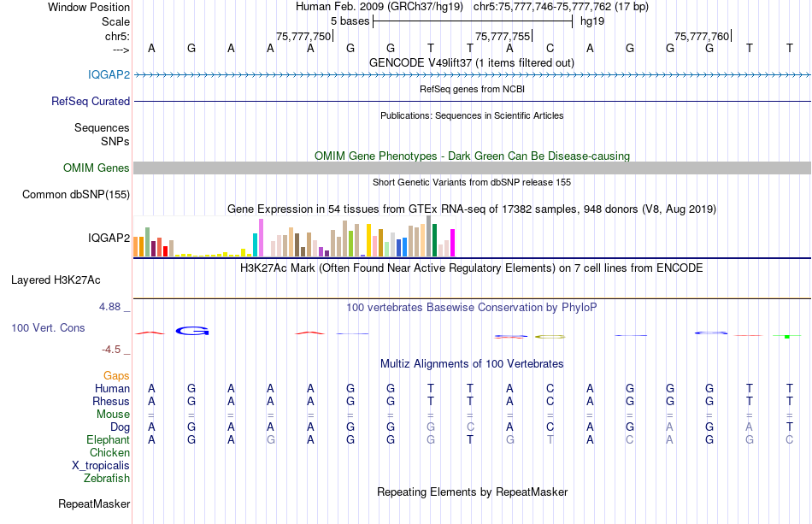This screenshot has height=524, width=812.
Task: Select the Human alignment row label
Action: point(112,388)
